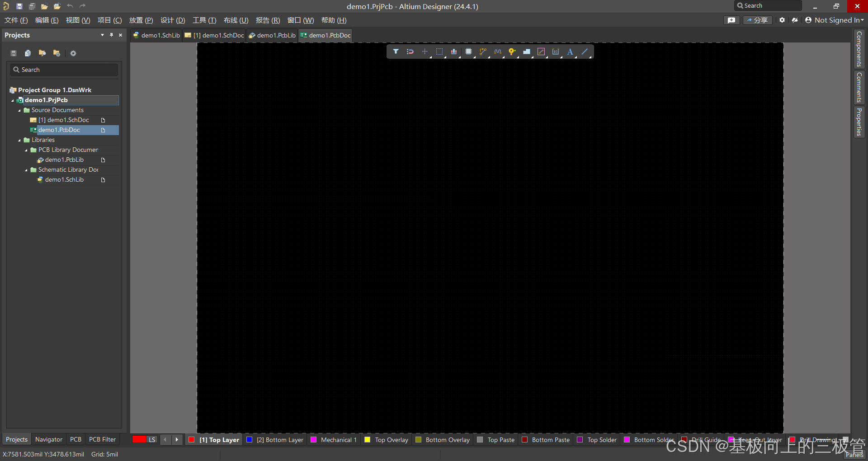
Task: Select the Place Keepout track tool
Action: tap(541, 52)
